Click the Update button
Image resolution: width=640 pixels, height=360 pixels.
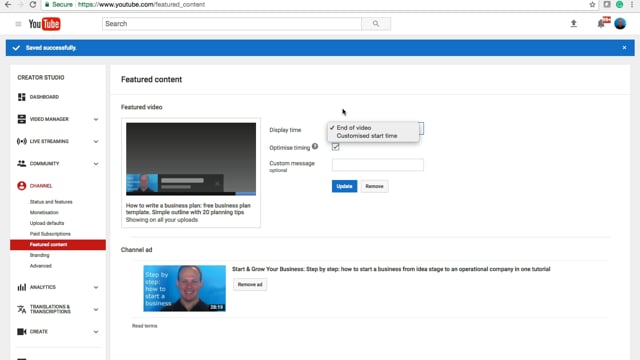(344, 186)
